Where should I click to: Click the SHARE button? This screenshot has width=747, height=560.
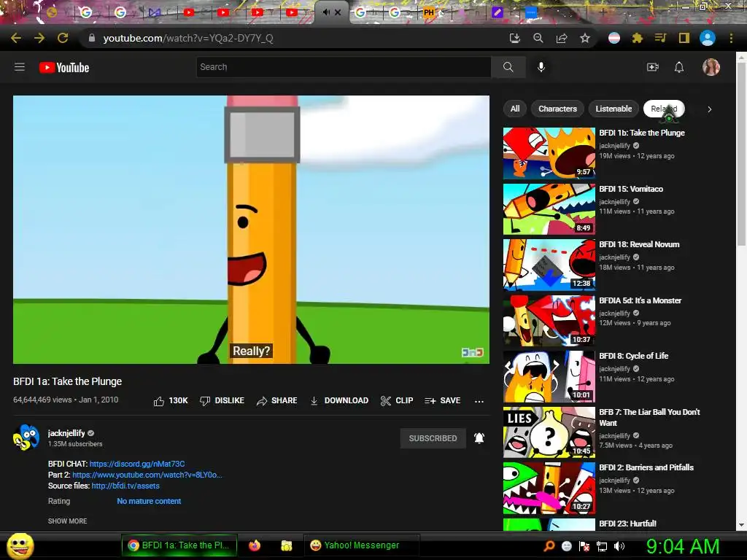pyautogui.click(x=276, y=401)
